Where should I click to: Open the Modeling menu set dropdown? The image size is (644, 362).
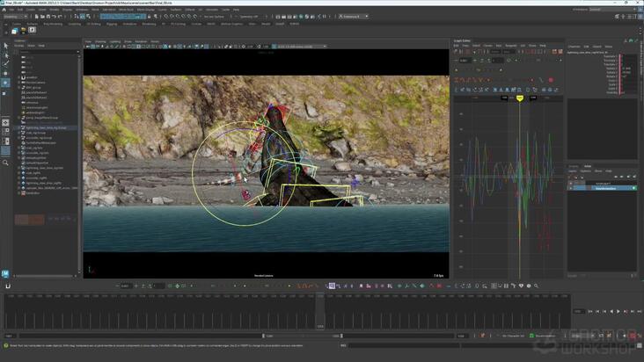click(x=16, y=17)
